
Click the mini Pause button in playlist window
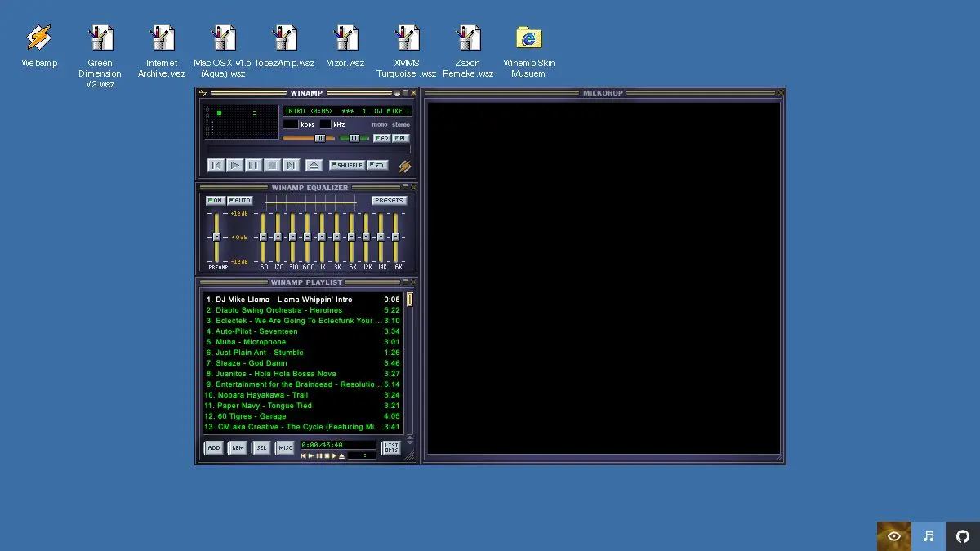click(319, 455)
